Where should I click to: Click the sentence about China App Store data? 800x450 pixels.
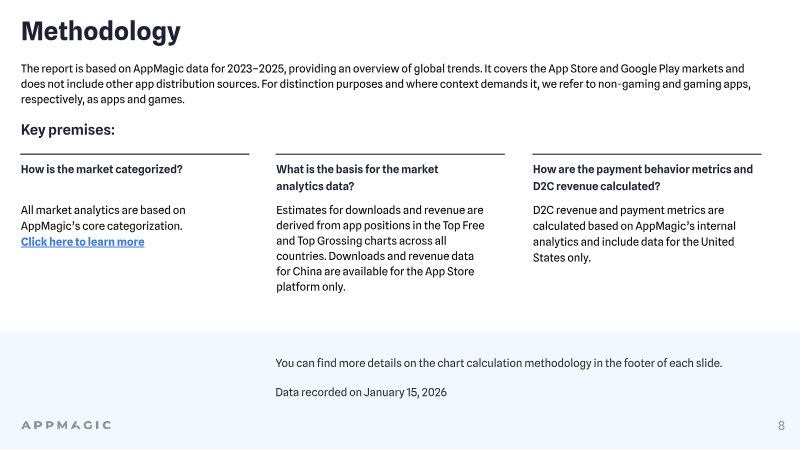point(375,271)
